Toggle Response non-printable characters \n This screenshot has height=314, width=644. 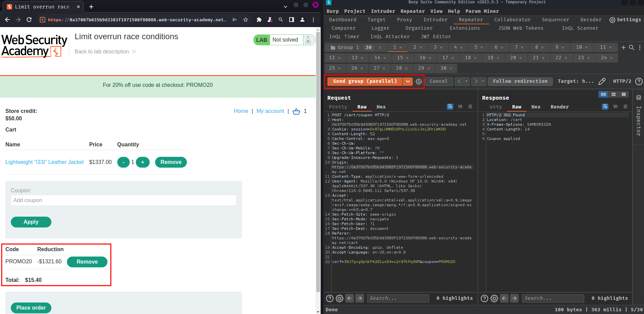(x=615, y=106)
